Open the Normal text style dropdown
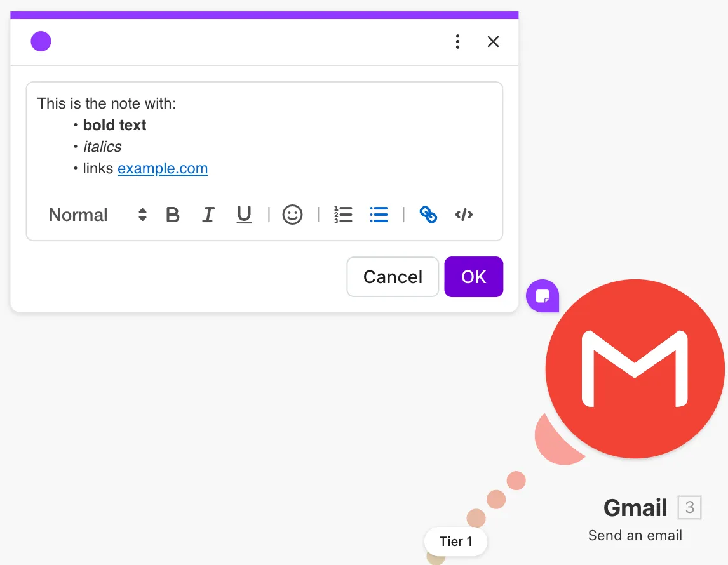This screenshot has width=728, height=565. point(98,215)
